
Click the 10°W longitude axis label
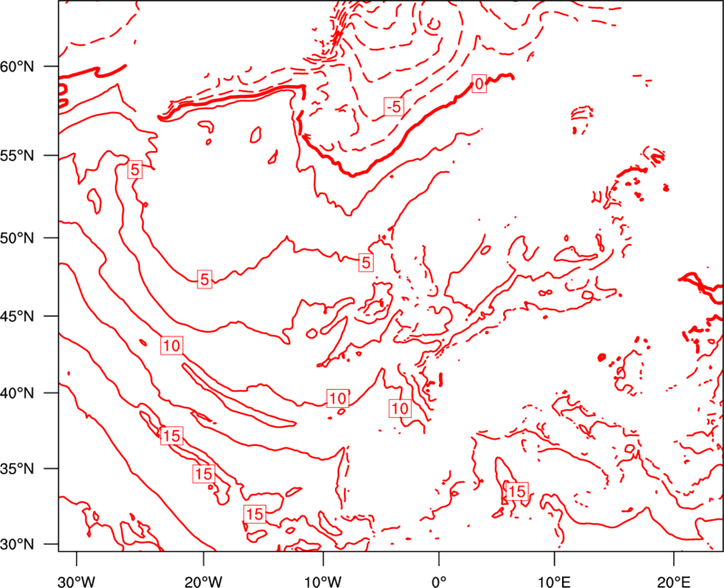click(x=323, y=582)
